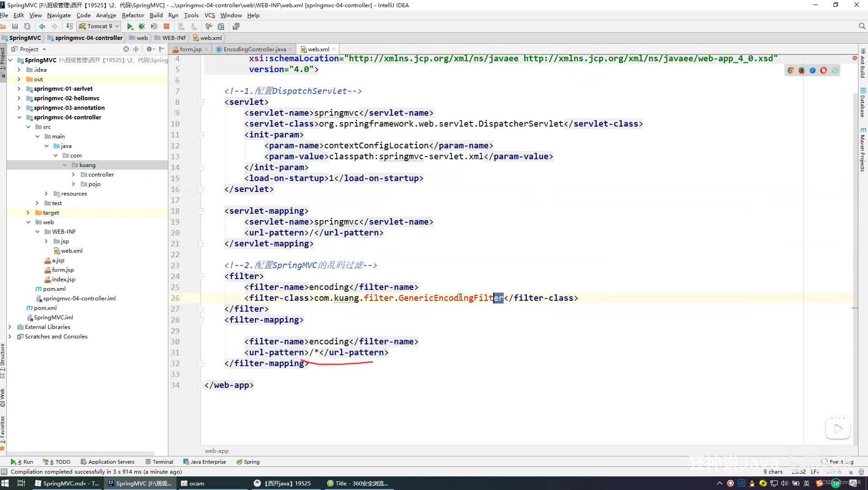This screenshot has height=490, width=868.
Task: Hide the Project panel with the hide icon
Action: [x=162, y=49]
